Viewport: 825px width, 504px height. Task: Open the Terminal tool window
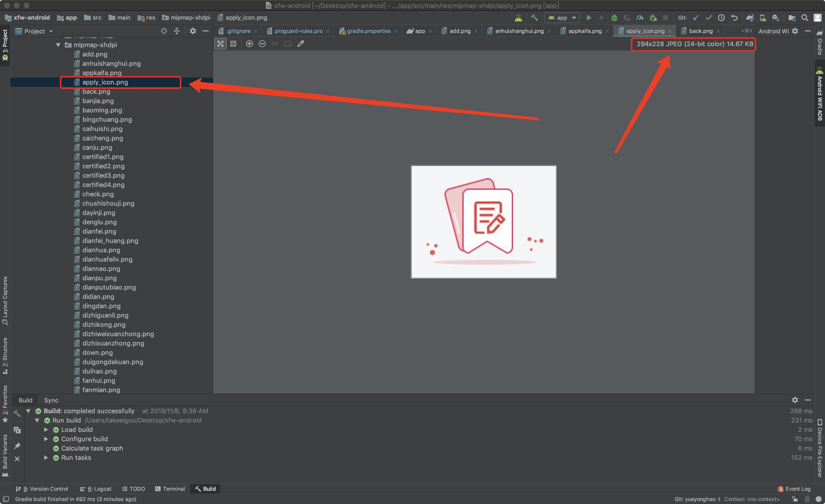coord(170,489)
